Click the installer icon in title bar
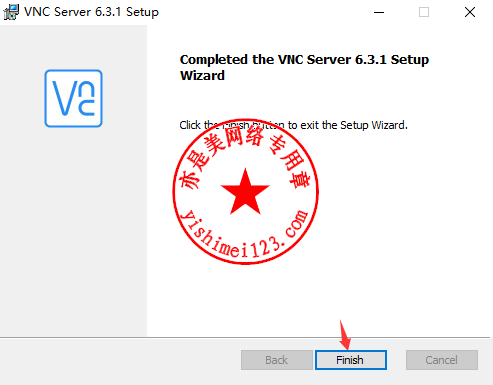The image size is (493, 385). pyautogui.click(x=11, y=12)
